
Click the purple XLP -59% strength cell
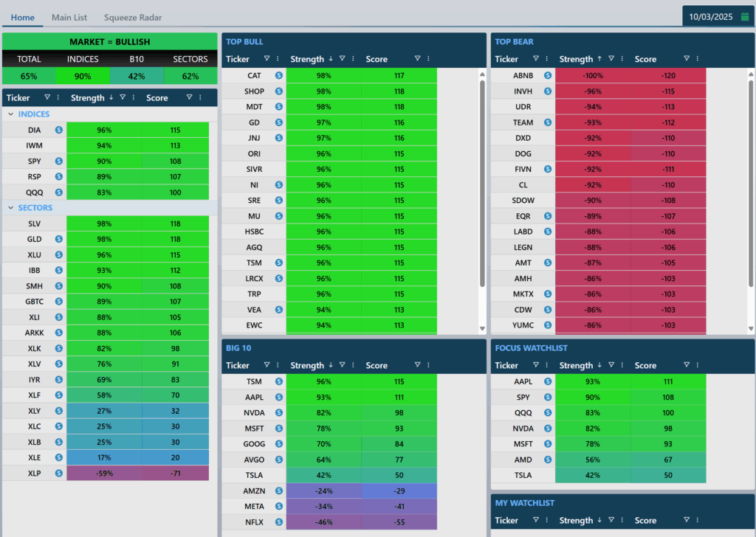[x=104, y=473]
